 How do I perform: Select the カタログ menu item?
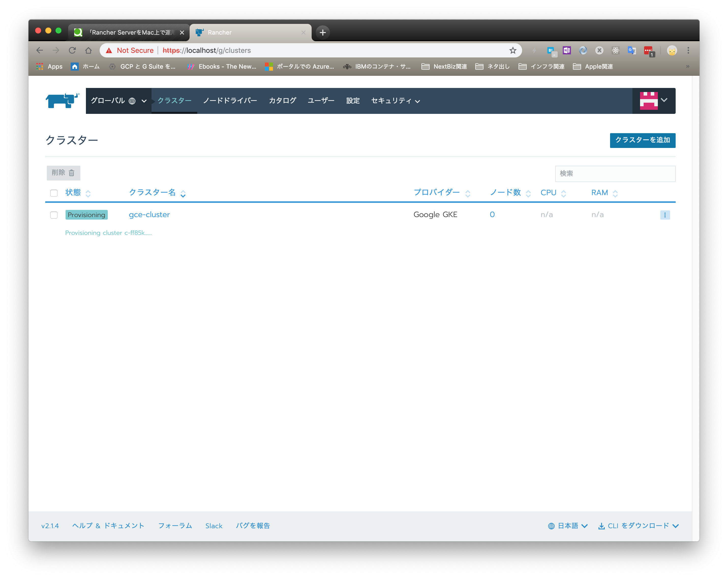pyautogui.click(x=282, y=100)
